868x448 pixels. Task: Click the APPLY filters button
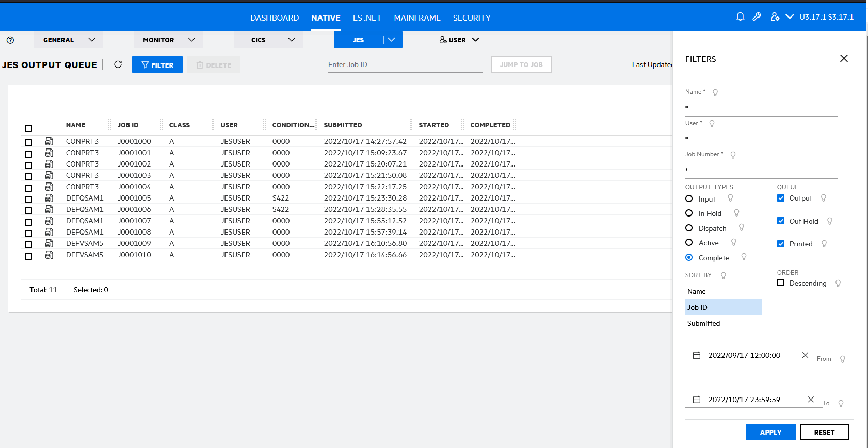coord(770,432)
